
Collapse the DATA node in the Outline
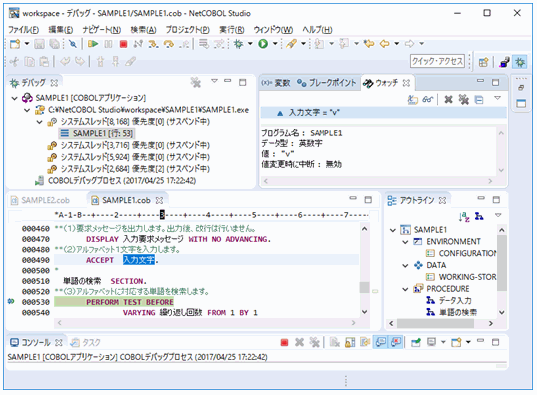[x=405, y=266]
